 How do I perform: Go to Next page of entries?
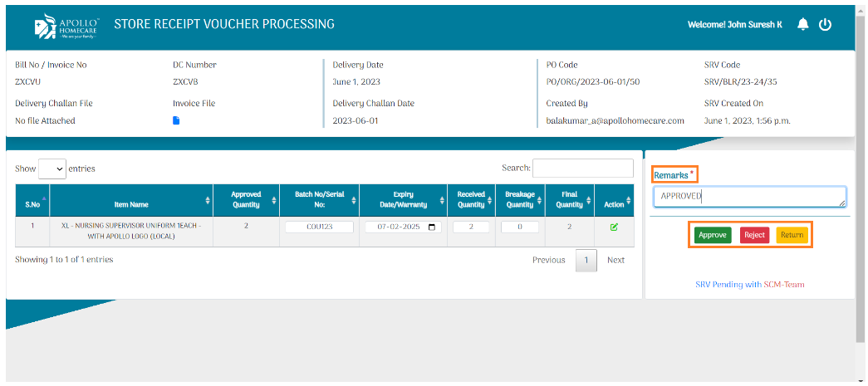[x=615, y=260]
